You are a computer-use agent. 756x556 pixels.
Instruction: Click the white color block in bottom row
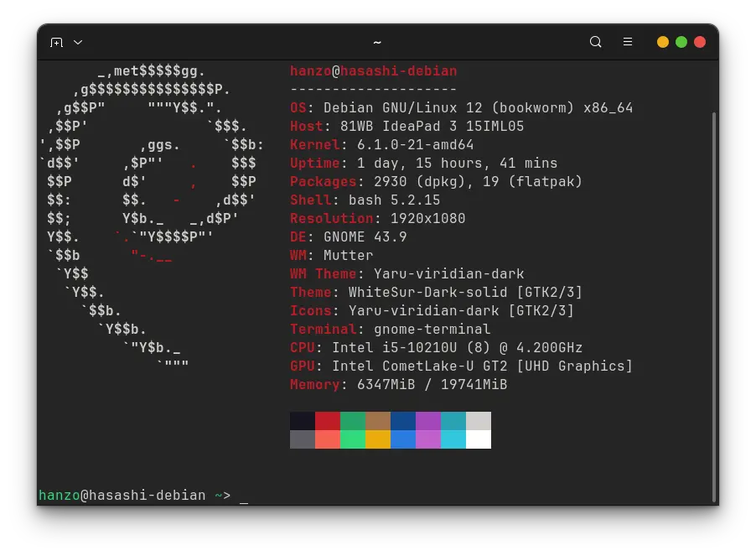click(x=479, y=439)
